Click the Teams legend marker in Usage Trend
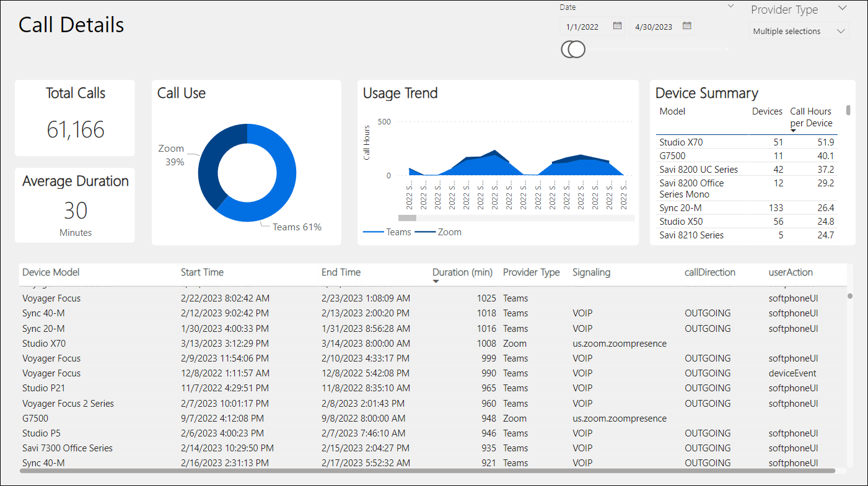This screenshot has height=486, width=868. coord(373,232)
